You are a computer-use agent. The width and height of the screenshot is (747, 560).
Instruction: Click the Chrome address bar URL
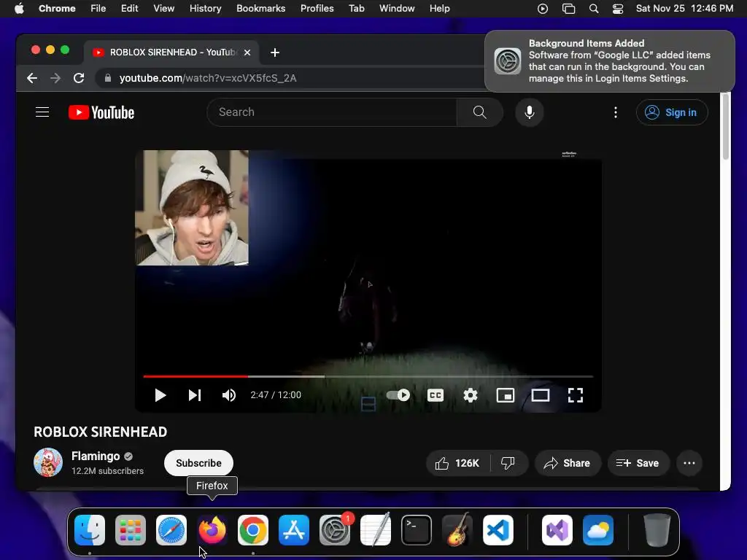tap(208, 78)
